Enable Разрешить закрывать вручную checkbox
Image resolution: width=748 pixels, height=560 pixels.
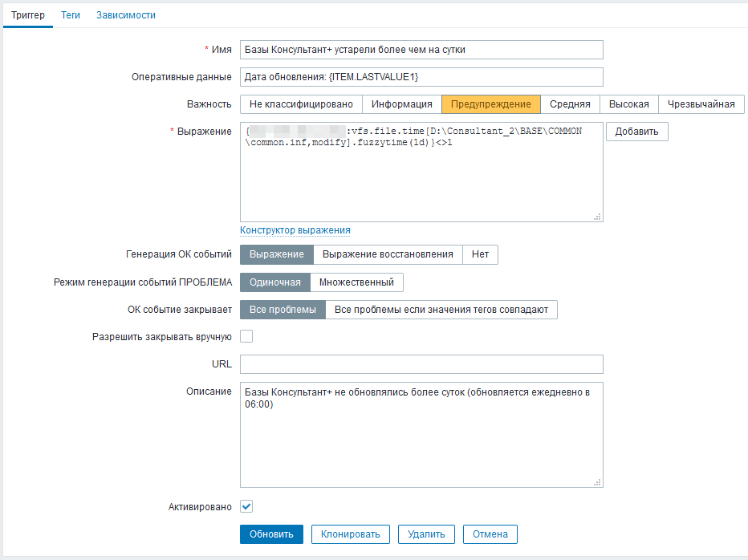click(246, 337)
